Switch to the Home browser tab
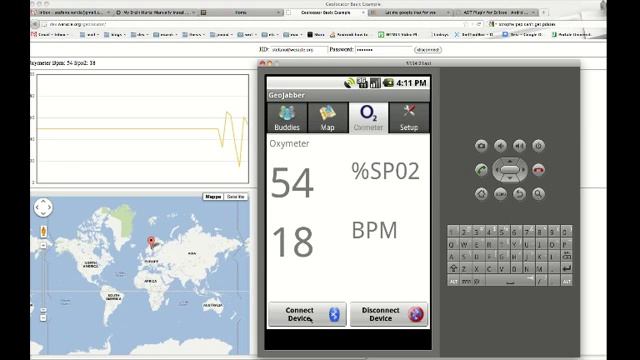This screenshot has width=640, height=360. point(242,13)
